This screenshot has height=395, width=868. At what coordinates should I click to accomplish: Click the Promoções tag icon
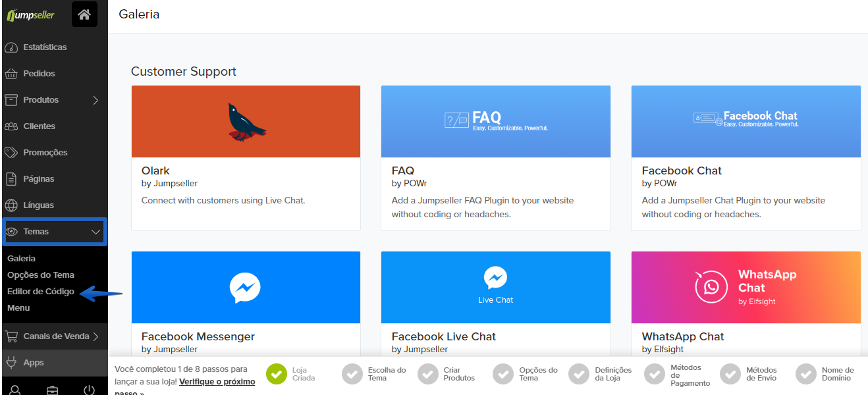11,153
